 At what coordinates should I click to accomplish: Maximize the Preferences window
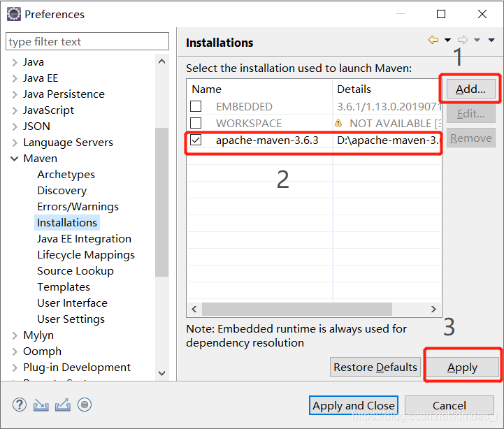(x=441, y=14)
